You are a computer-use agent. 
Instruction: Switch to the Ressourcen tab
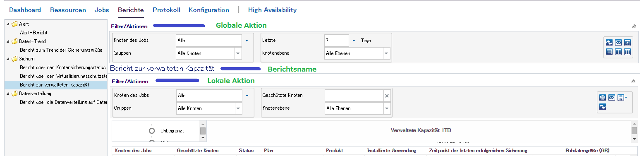coord(68,10)
